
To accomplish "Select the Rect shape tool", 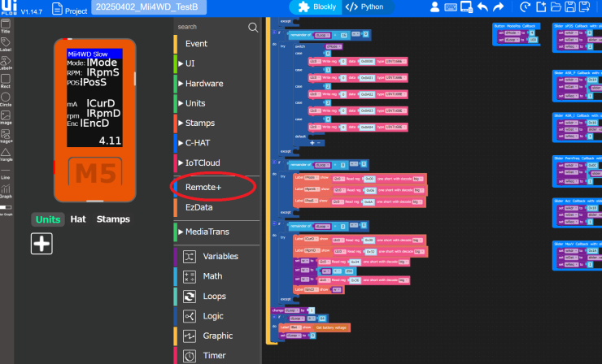I will click(6, 81).
